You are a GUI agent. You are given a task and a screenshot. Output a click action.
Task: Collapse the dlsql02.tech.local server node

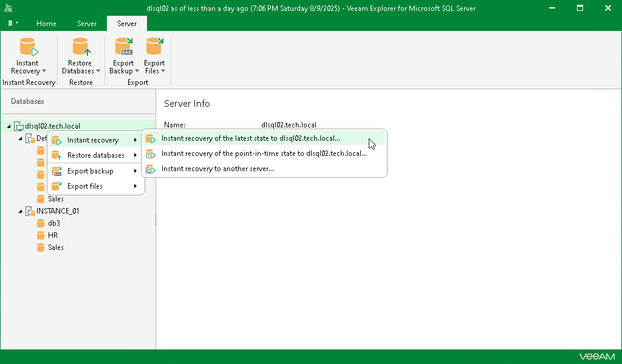pyautogui.click(x=9, y=126)
